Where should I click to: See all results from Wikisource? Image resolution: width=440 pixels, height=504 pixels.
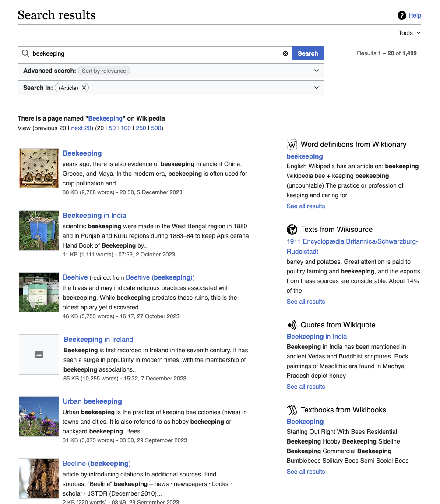click(306, 302)
